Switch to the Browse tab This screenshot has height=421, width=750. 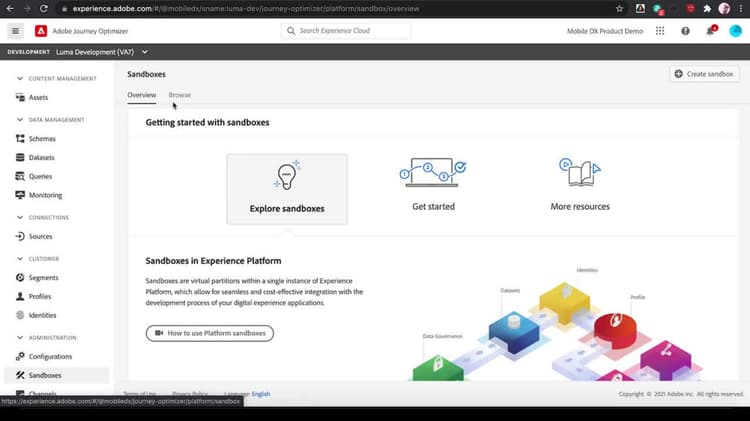[179, 95]
